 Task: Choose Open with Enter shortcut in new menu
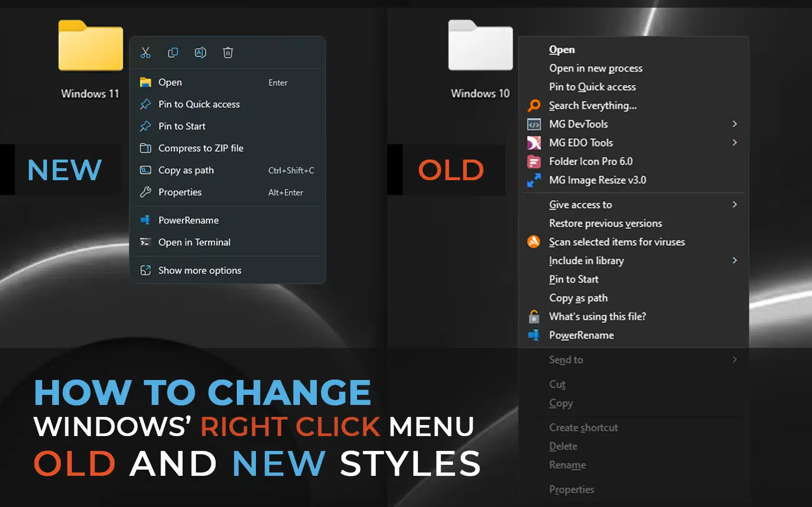[228, 82]
